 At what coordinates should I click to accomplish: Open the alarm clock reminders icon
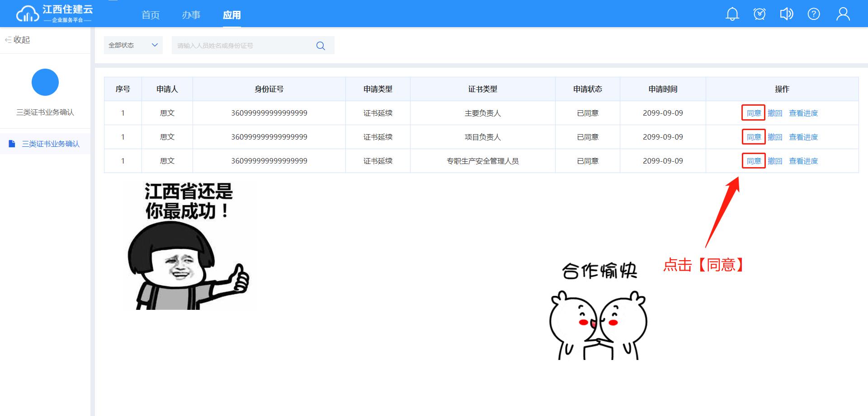(759, 14)
